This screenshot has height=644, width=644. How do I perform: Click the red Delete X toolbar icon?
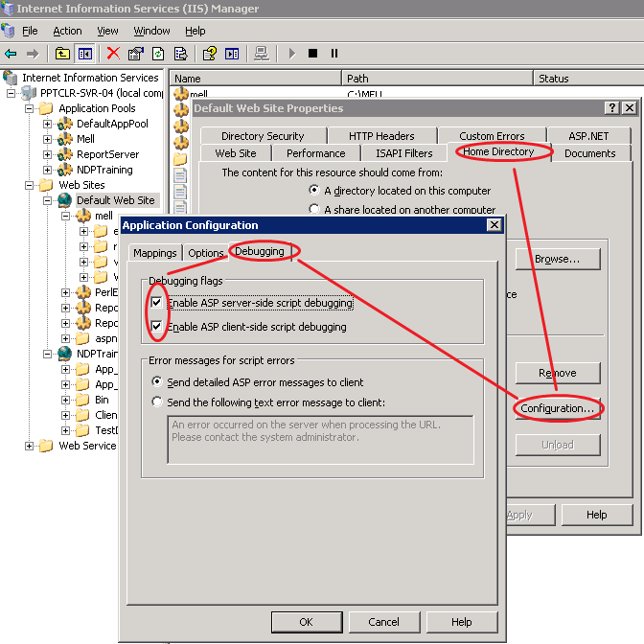[x=113, y=53]
